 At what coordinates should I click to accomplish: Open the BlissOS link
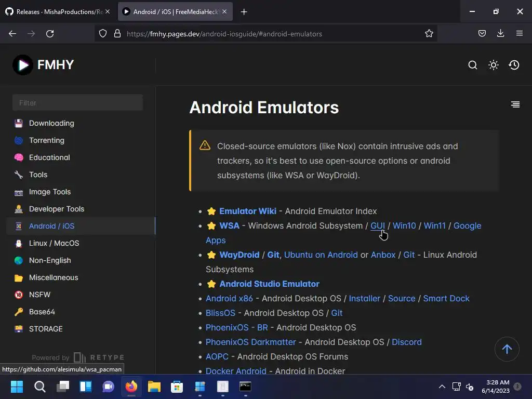(x=220, y=313)
